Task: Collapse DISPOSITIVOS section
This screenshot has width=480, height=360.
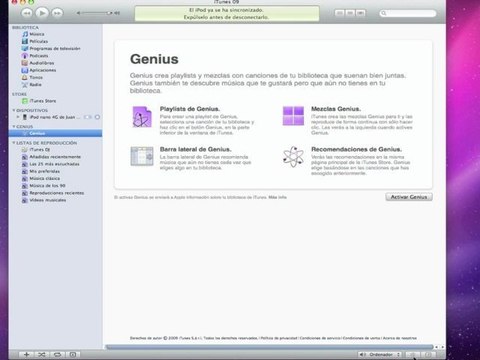Action: point(14,110)
